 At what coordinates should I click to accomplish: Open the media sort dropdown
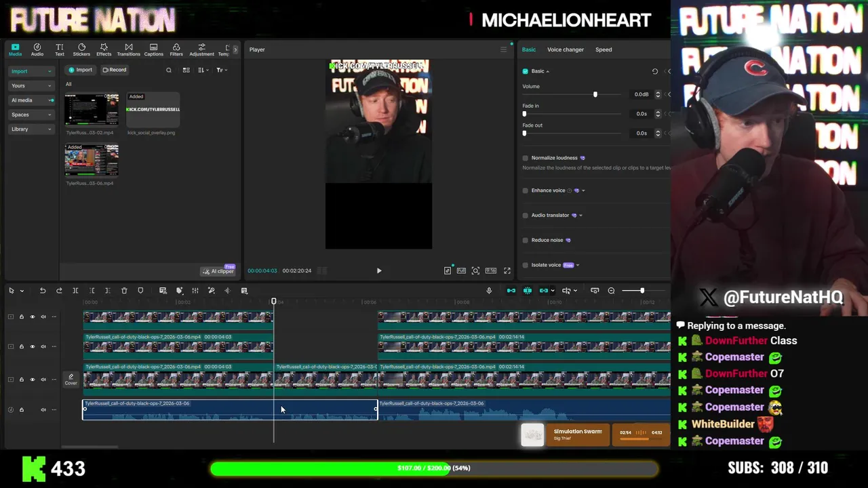(x=203, y=70)
